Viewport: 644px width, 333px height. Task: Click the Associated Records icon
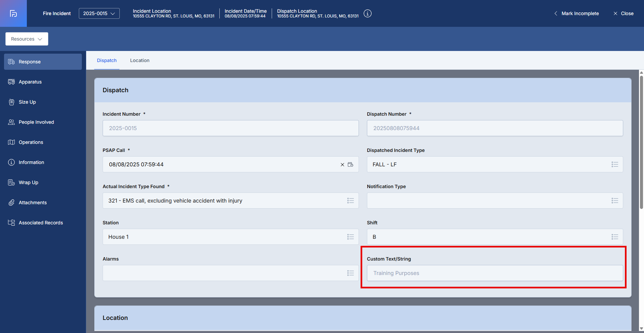11,223
